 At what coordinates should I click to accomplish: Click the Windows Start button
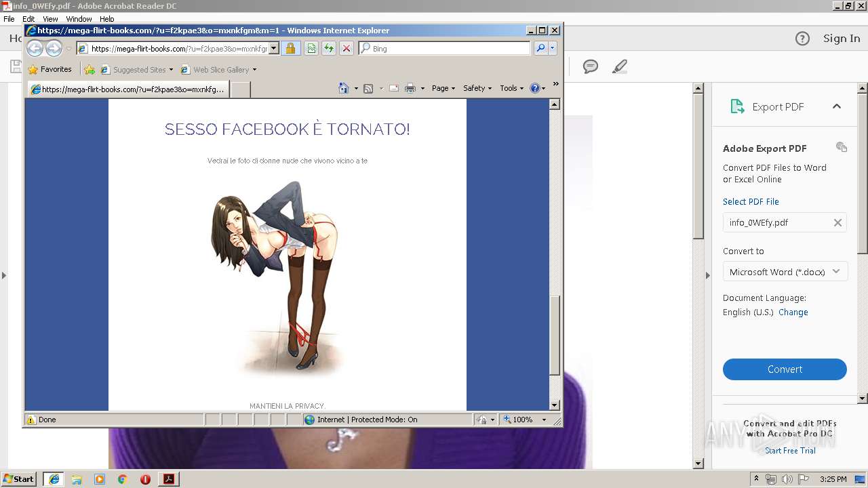pos(19,479)
